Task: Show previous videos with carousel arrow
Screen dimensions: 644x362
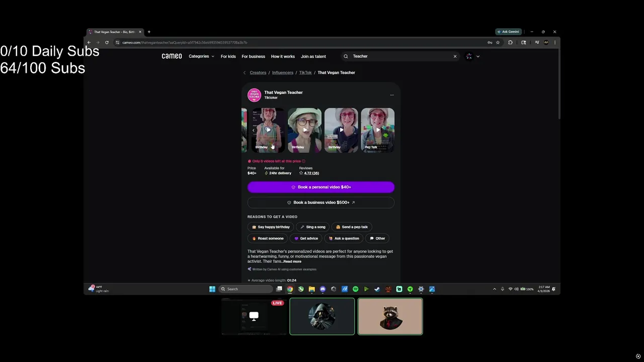Action: pos(254,130)
